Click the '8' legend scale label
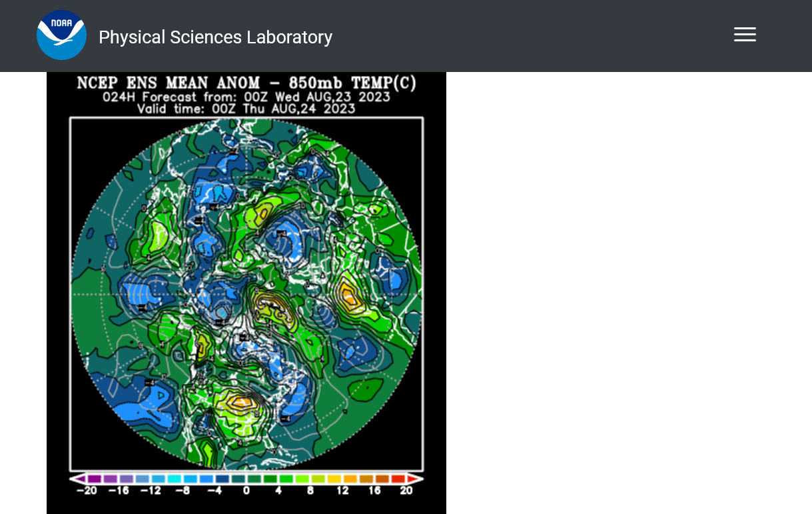Image resolution: width=812 pixels, height=514 pixels. (x=310, y=491)
